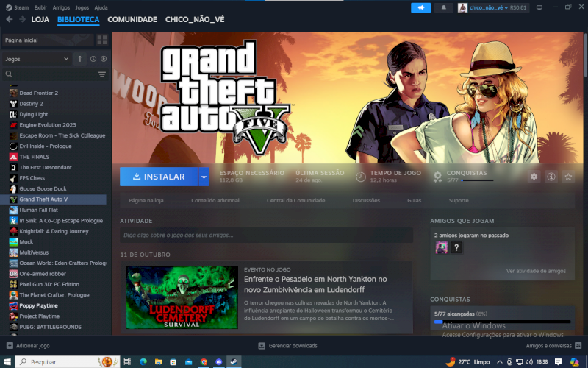Click the Gerenciar downloads icon
588x368 pixels.
click(x=262, y=345)
